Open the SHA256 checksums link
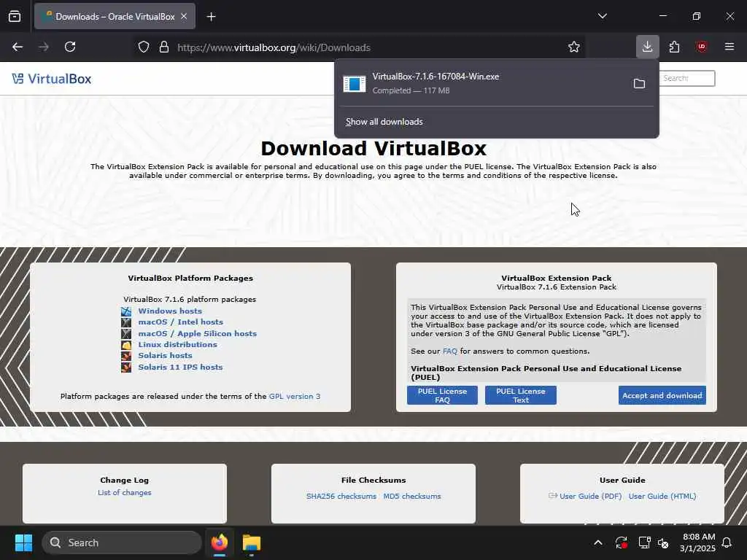Viewport: 747px width, 560px height. point(341,496)
